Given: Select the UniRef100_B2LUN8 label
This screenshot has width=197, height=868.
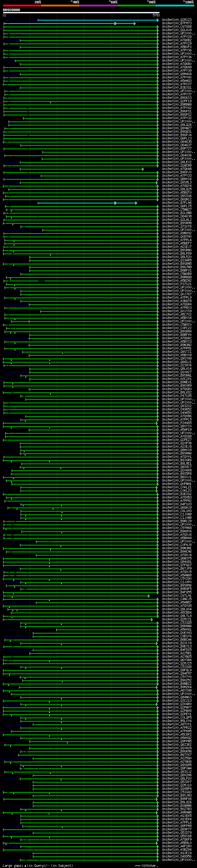Looking at the screenshot, I should (x=177, y=213).
